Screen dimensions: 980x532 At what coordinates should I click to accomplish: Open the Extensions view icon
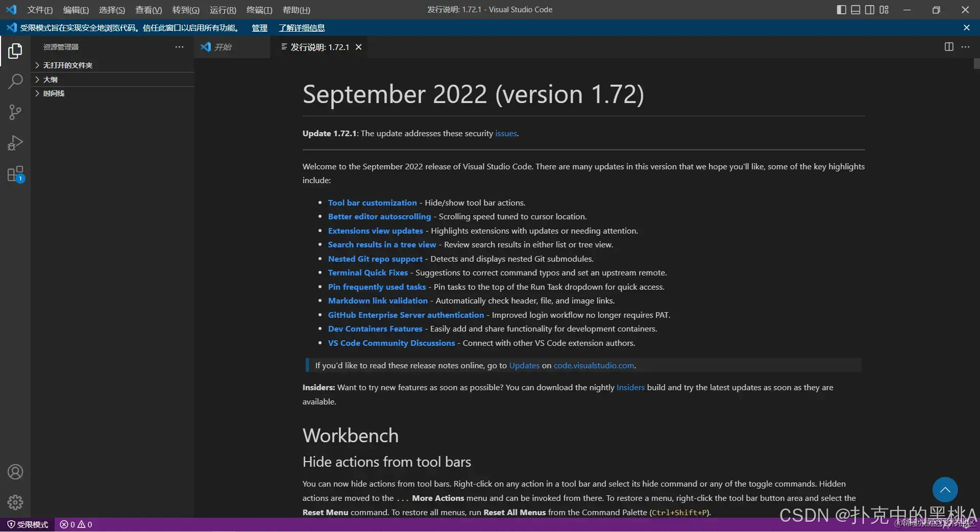15,174
